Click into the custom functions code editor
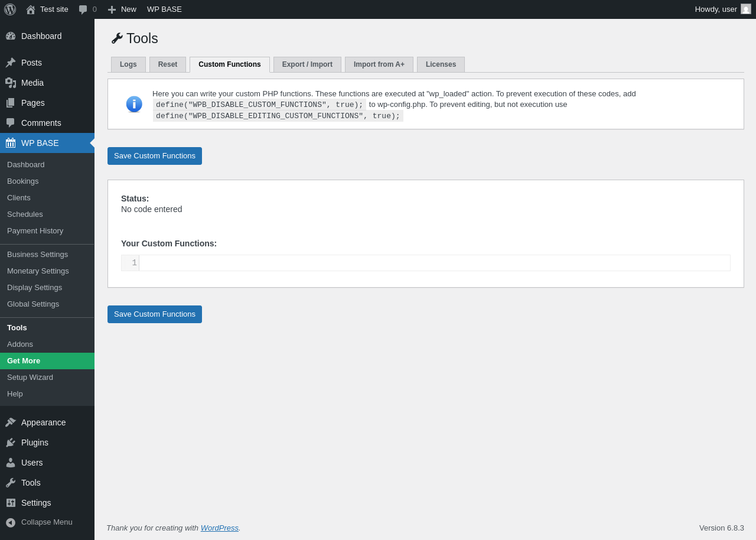The height and width of the screenshot is (540, 756). click(434, 263)
